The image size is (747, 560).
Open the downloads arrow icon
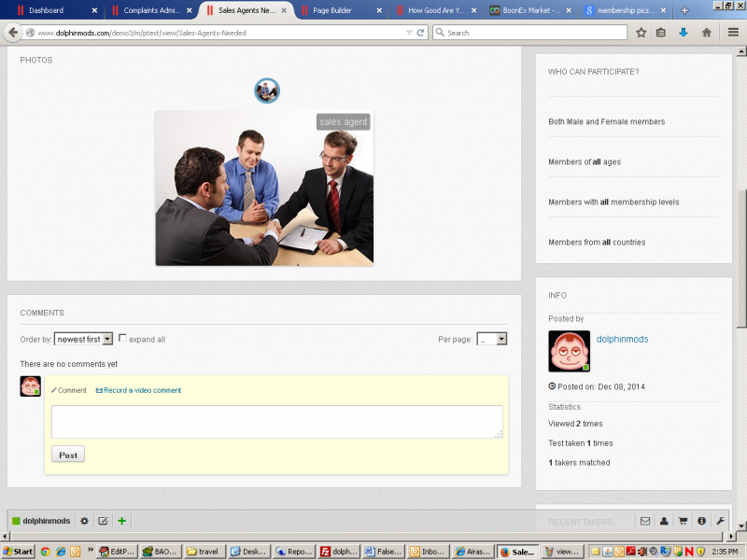(684, 33)
